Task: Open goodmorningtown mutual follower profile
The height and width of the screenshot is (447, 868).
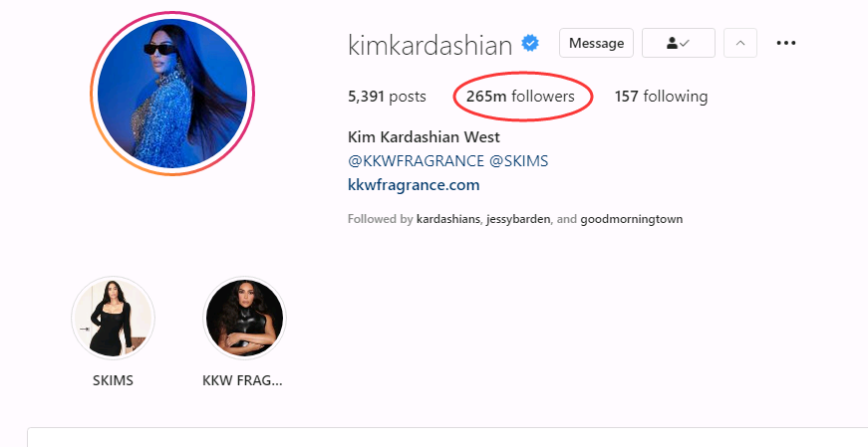Action: tap(632, 219)
